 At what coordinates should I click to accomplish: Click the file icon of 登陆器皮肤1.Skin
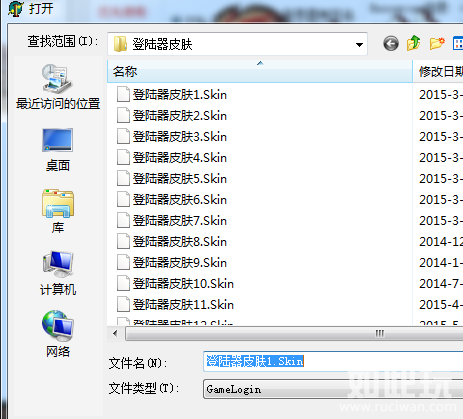coord(123,94)
